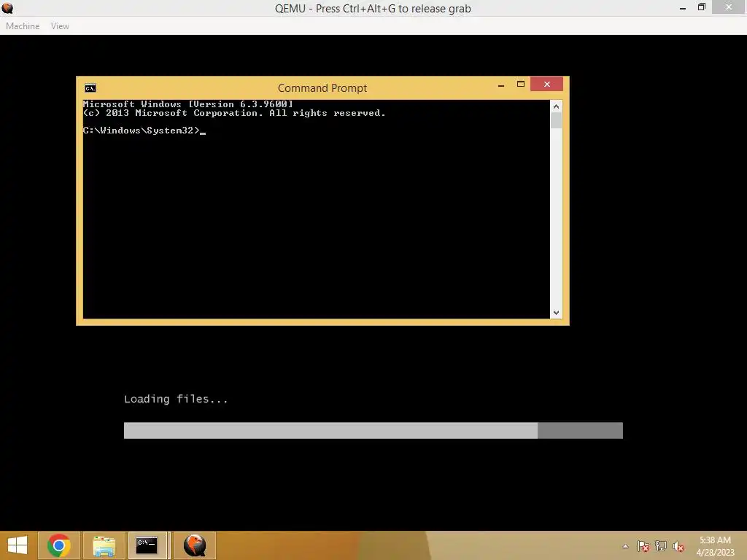Click the QEMU icon in the title bar
This screenshot has height=560, width=747.
click(7, 8)
